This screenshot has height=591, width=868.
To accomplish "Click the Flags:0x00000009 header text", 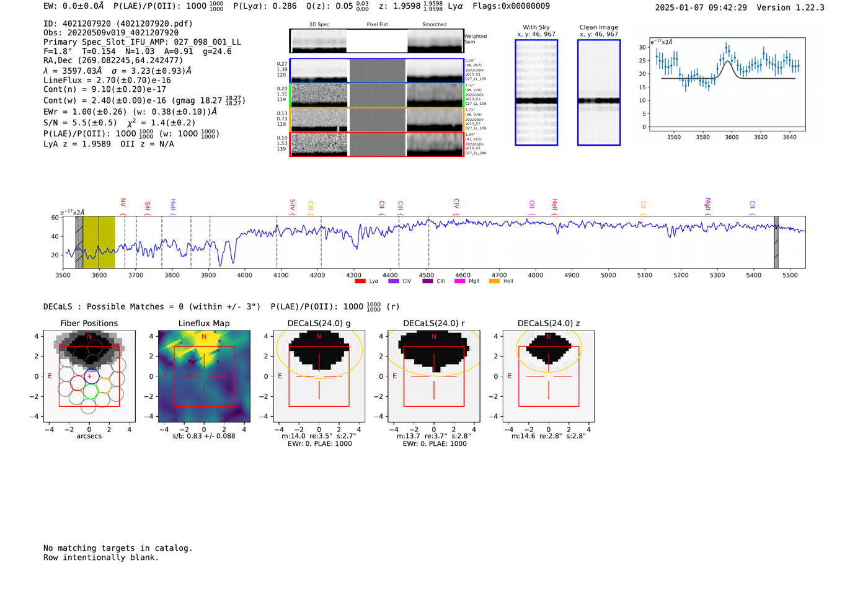I will pyautogui.click(x=511, y=6).
